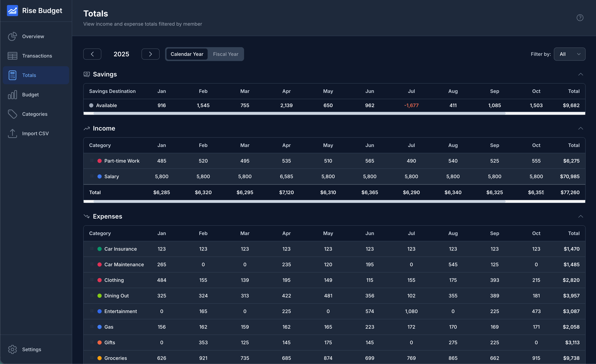Open the help question mark icon
The height and width of the screenshot is (364, 596).
(x=580, y=18)
